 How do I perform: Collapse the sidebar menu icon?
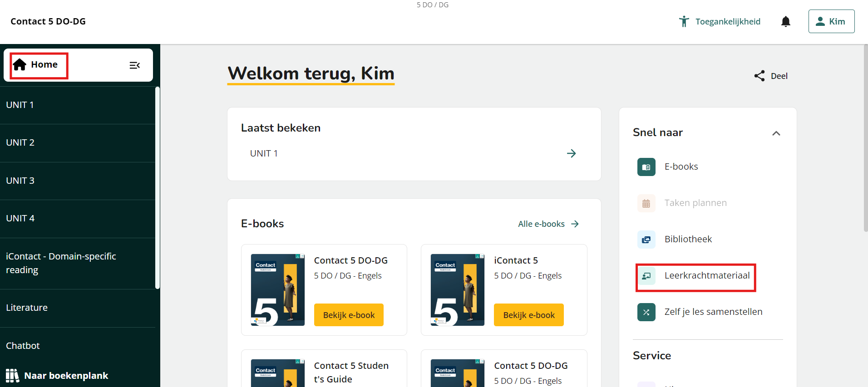click(x=134, y=65)
